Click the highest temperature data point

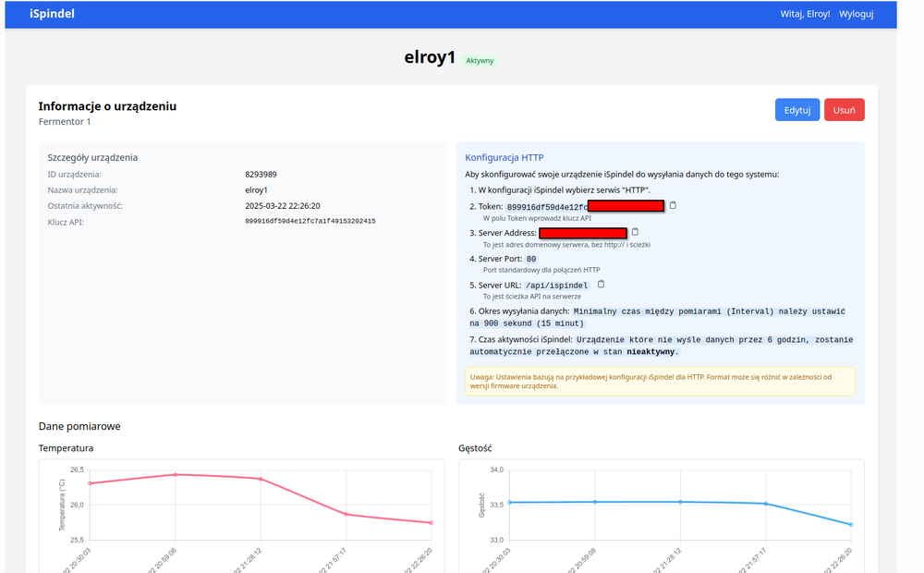click(x=176, y=474)
